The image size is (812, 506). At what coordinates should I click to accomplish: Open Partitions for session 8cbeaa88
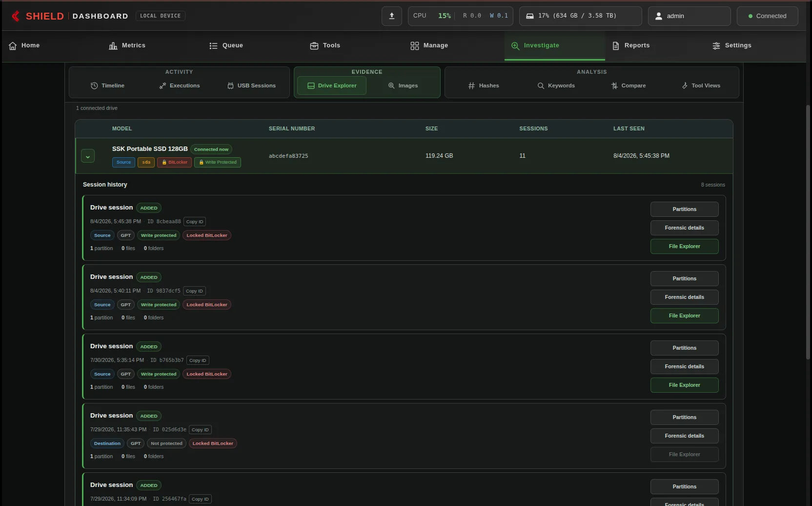click(x=684, y=209)
